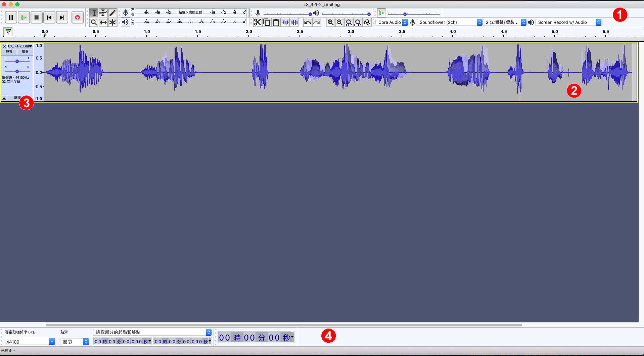Mute the L3_3-1-2 track with 靜音
The image size is (644, 356).
pyautogui.click(x=9, y=52)
